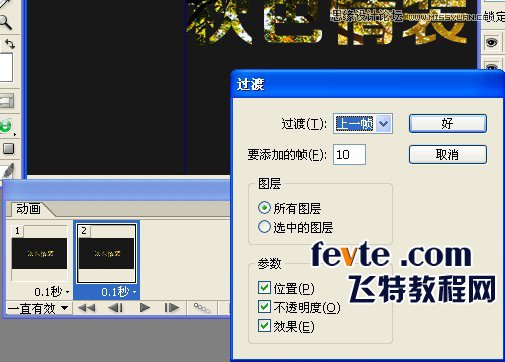Open frame 1 delay 0.1秒 dropdown
This screenshot has width=505, height=362.
(x=52, y=292)
